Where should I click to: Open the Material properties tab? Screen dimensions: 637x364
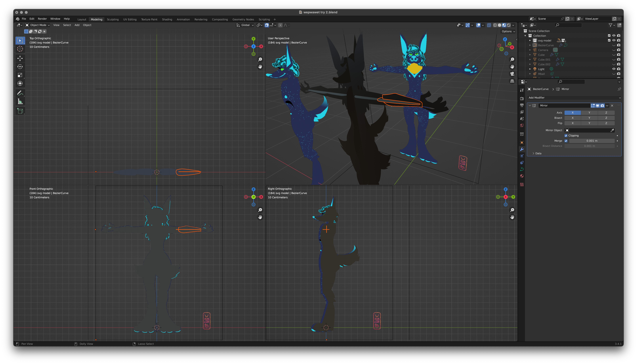point(522,176)
